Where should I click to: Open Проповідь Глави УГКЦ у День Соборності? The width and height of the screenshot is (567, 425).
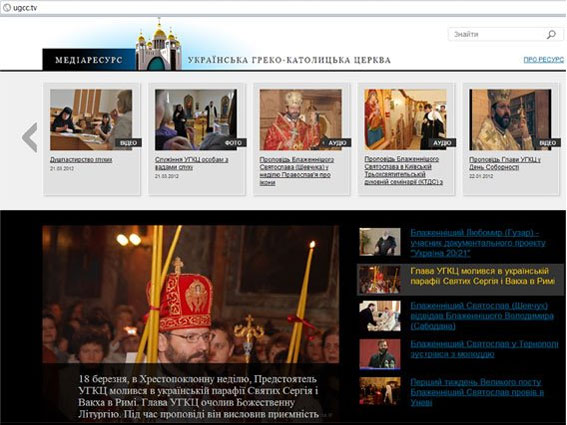505,163
